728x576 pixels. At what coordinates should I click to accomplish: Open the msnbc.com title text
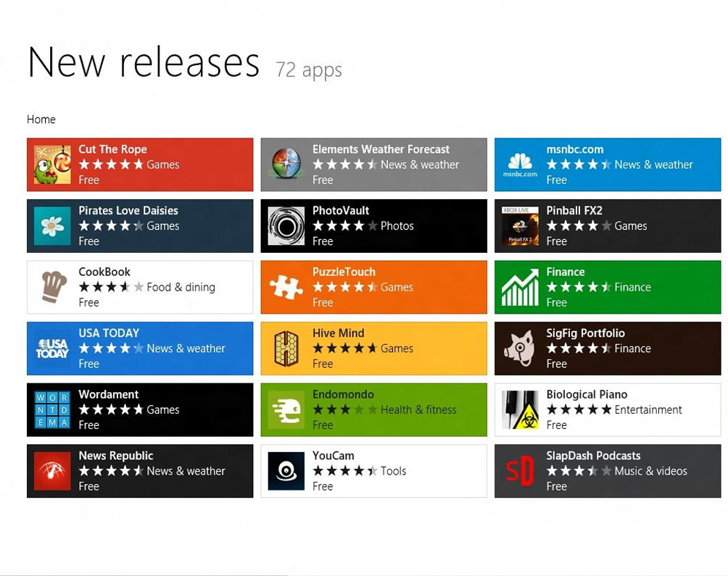point(575,149)
